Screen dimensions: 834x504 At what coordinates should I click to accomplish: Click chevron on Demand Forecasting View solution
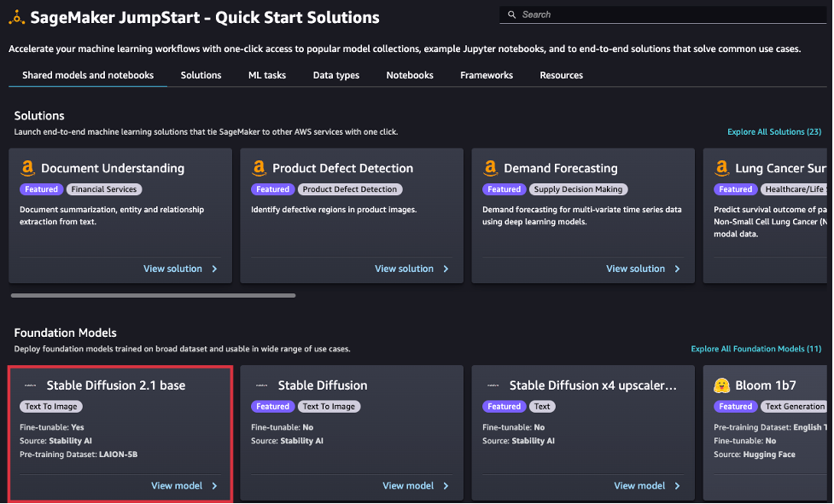(x=677, y=269)
